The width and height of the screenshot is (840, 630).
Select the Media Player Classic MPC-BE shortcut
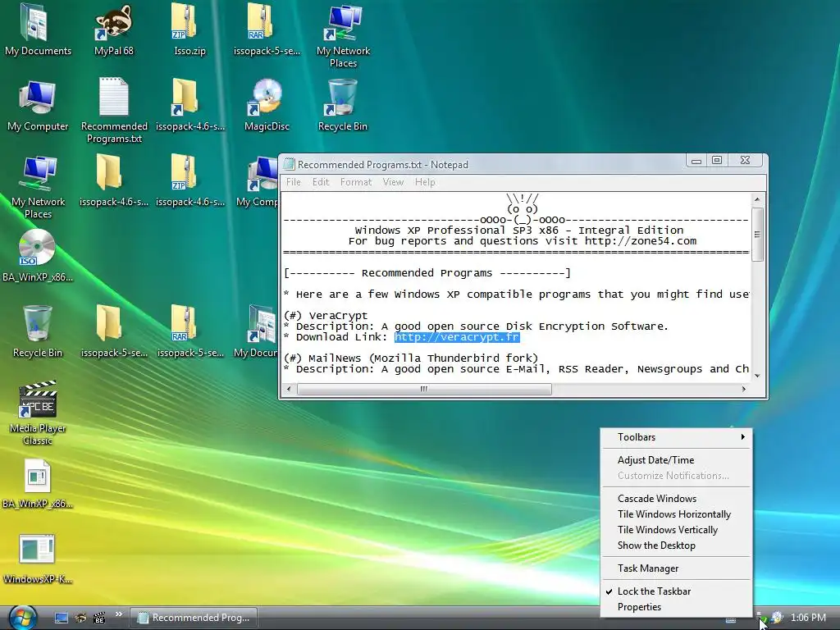coord(38,413)
